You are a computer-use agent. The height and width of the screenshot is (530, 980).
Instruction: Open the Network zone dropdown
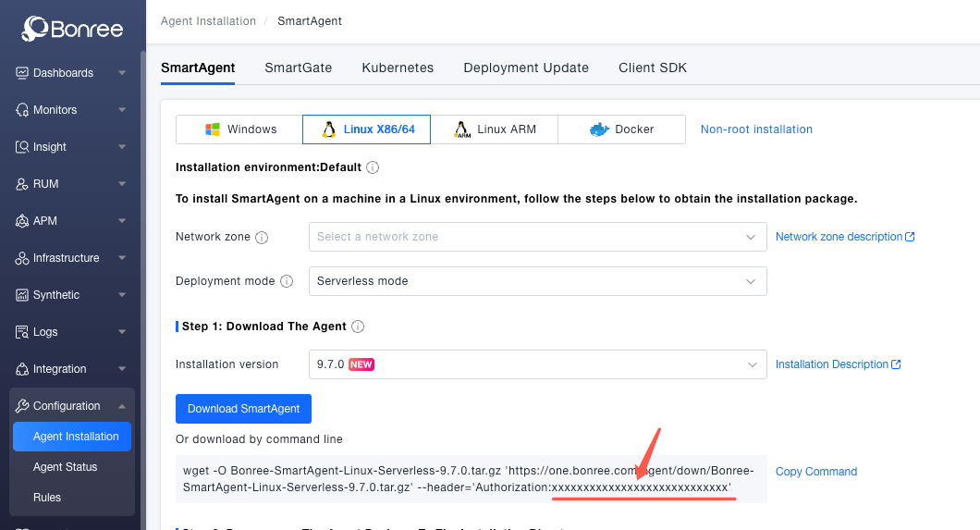pyautogui.click(x=537, y=237)
